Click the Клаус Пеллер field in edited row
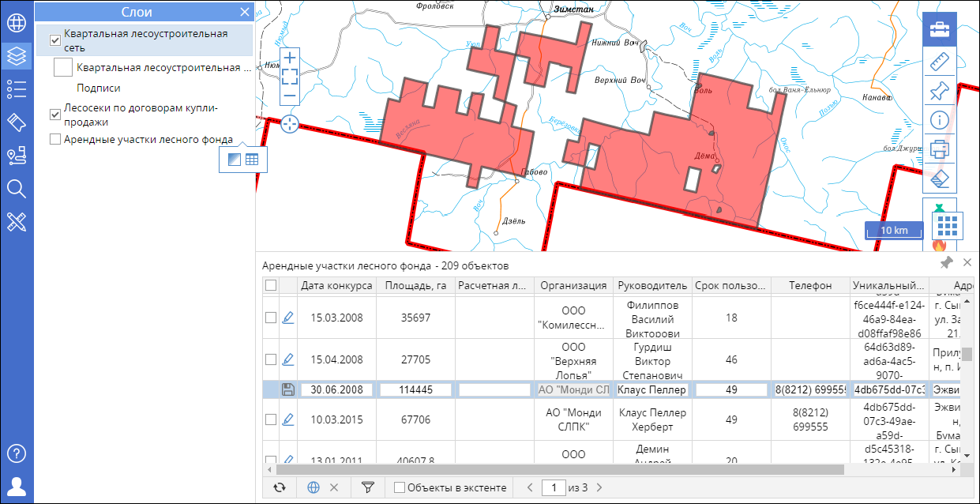 (x=652, y=389)
